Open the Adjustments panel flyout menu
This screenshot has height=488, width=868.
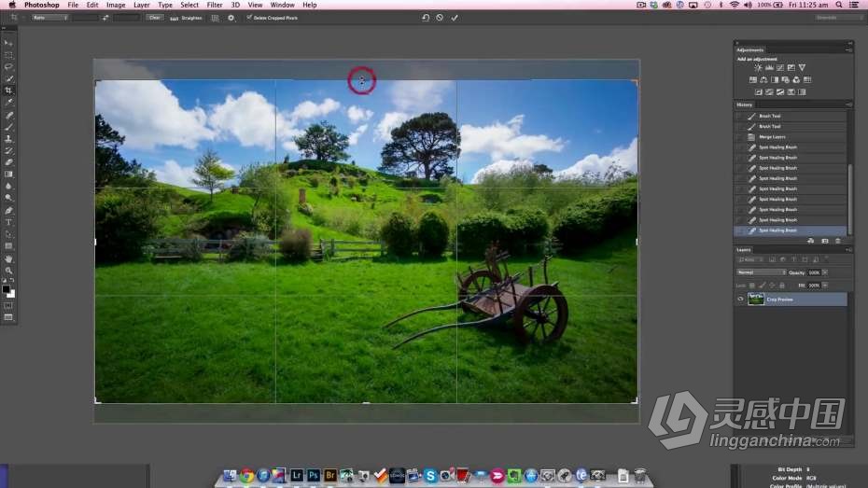[848, 49]
